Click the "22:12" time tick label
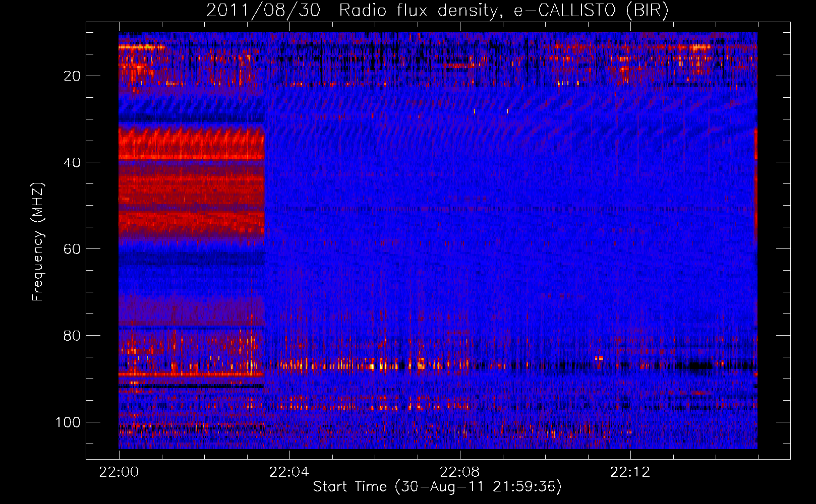 pos(630,472)
